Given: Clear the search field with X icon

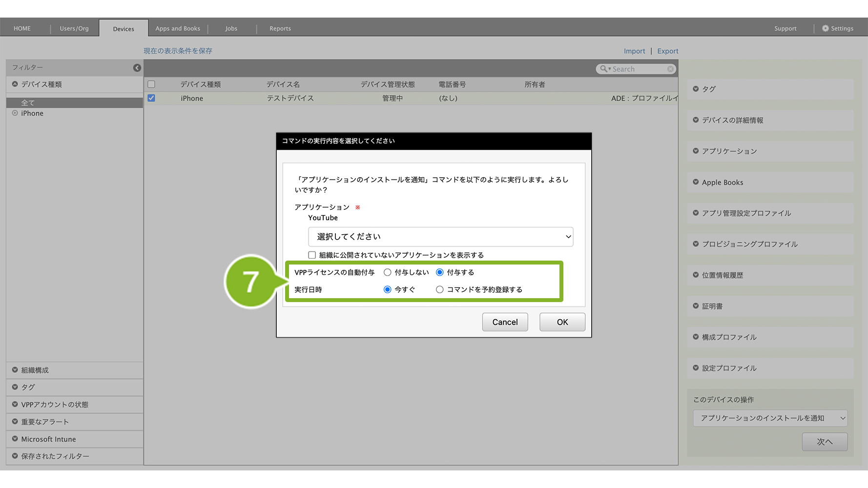Looking at the screenshot, I should [x=671, y=69].
